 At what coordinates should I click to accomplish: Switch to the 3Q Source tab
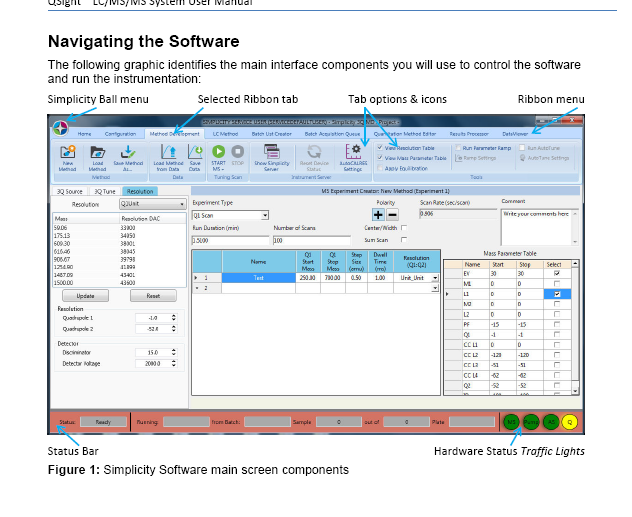69,191
